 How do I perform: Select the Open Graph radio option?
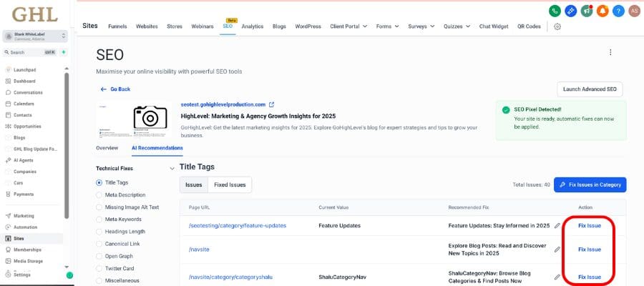point(99,256)
